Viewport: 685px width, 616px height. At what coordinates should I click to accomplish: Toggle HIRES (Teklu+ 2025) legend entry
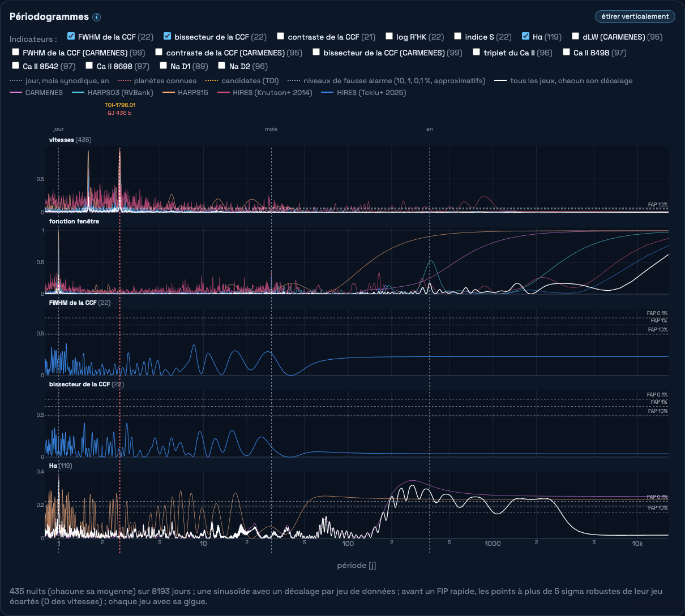coord(363,92)
